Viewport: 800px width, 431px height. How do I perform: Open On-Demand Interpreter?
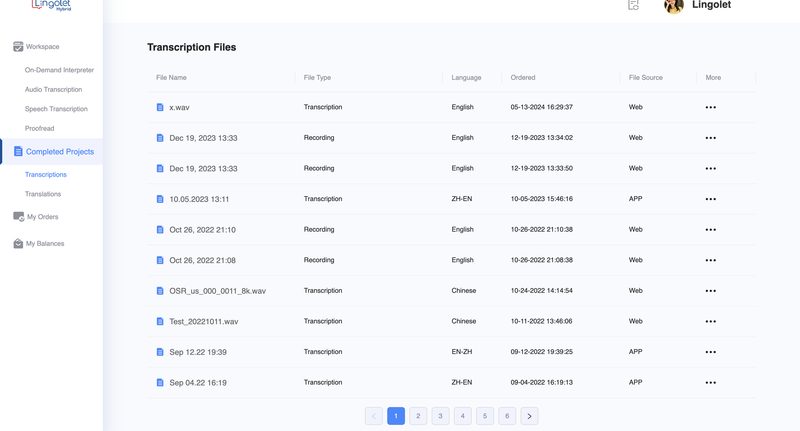[59, 70]
